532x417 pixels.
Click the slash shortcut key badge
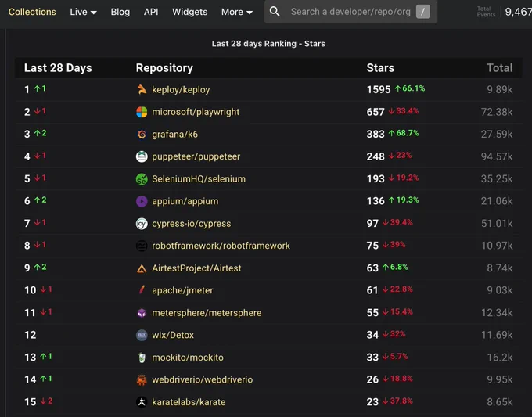[422, 12]
